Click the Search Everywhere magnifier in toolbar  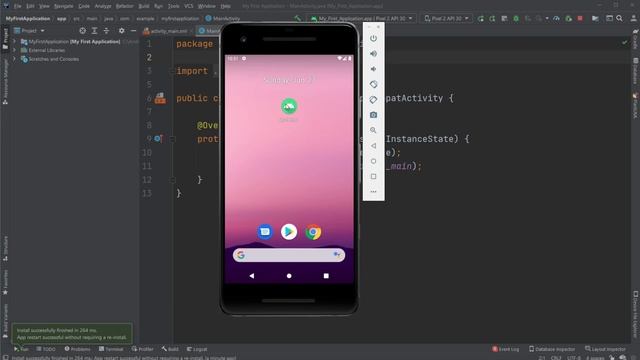[x=620, y=18]
